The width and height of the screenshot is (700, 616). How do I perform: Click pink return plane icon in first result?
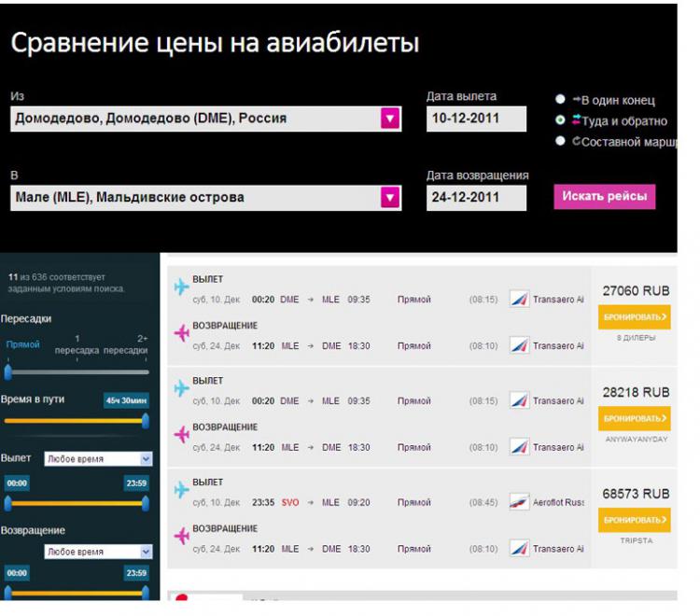(181, 333)
